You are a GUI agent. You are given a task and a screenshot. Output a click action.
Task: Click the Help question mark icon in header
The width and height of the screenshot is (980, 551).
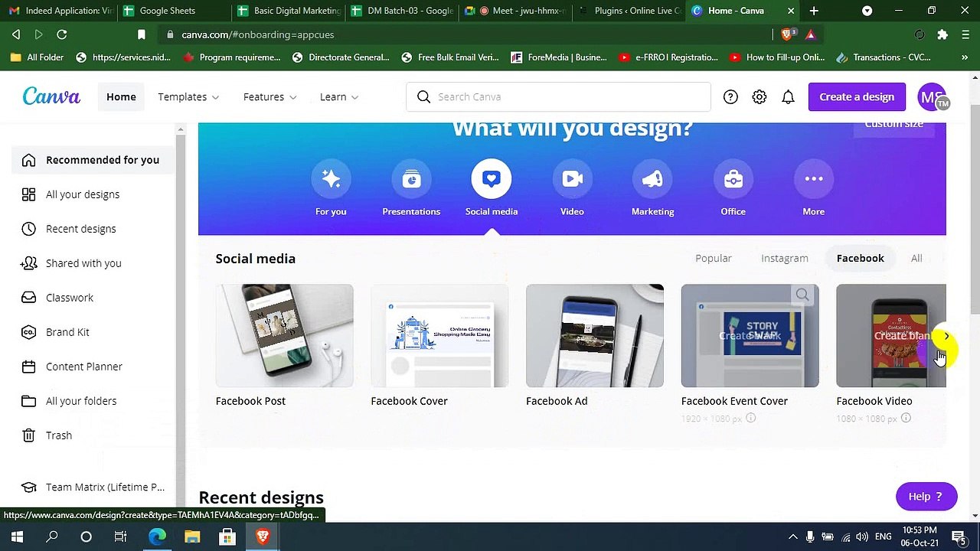pos(730,97)
